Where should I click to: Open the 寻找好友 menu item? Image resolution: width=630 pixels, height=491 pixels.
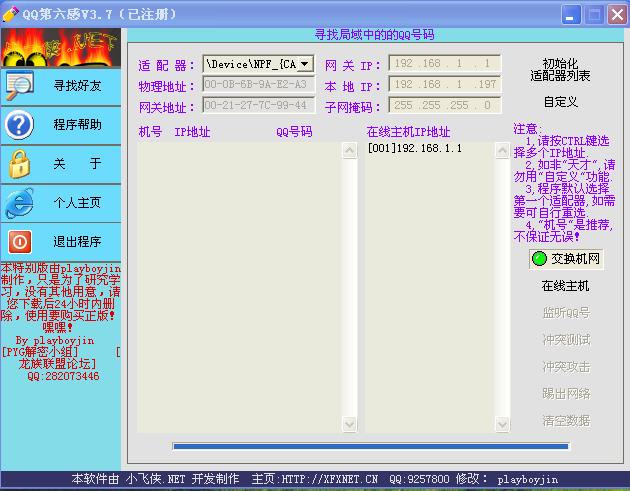pyautogui.click(x=61, y=86)
